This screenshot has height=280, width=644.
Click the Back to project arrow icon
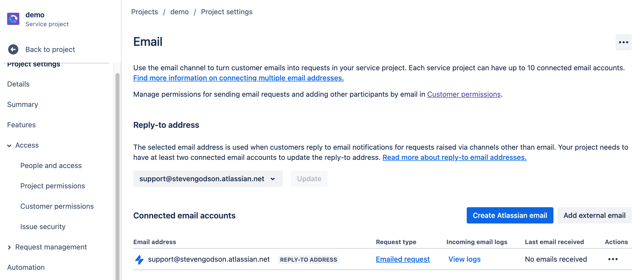point(13,49)
